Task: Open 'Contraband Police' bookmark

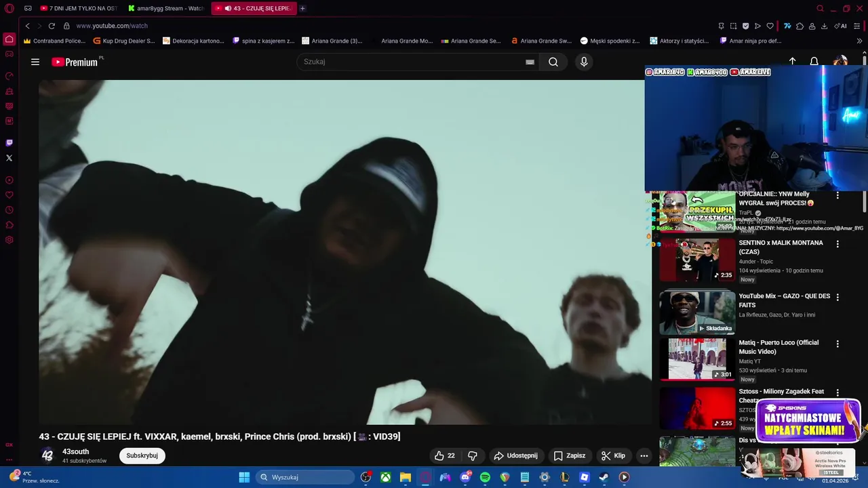Action: pos(54,41)
